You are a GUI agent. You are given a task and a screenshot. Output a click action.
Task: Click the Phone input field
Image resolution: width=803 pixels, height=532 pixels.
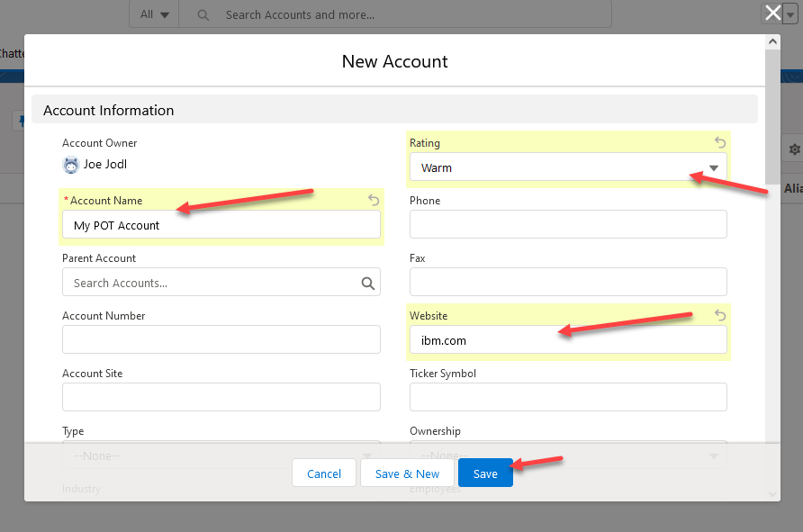(567, 225)
